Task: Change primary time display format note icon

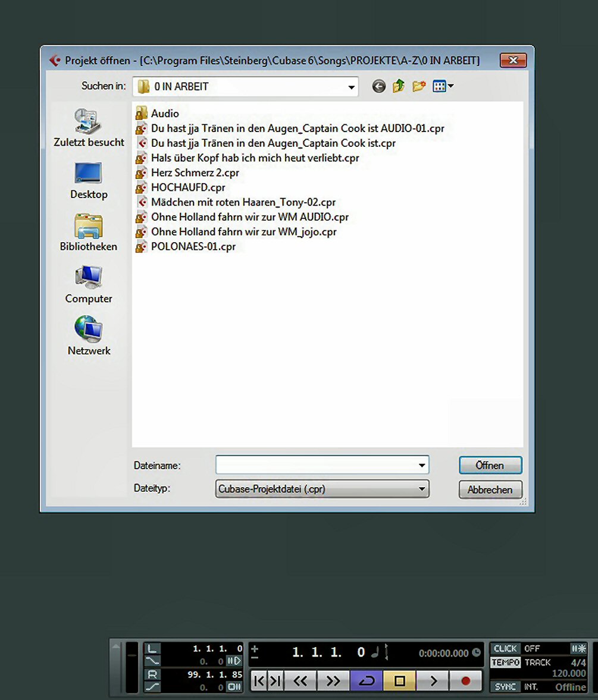Action: (375, 652)
